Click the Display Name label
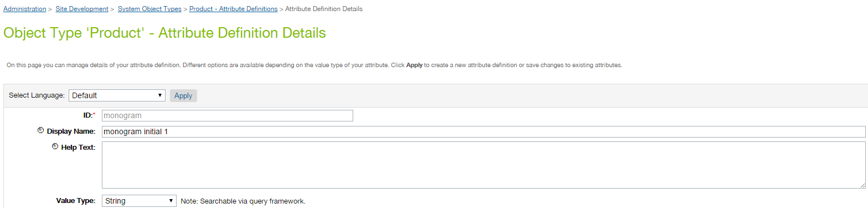 click(71, 131)
